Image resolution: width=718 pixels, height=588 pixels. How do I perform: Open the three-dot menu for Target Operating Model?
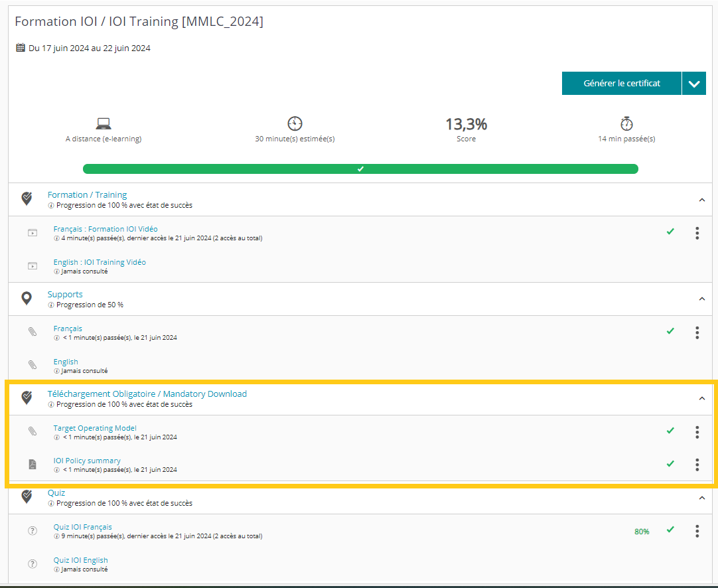click(x=697, y=432)
